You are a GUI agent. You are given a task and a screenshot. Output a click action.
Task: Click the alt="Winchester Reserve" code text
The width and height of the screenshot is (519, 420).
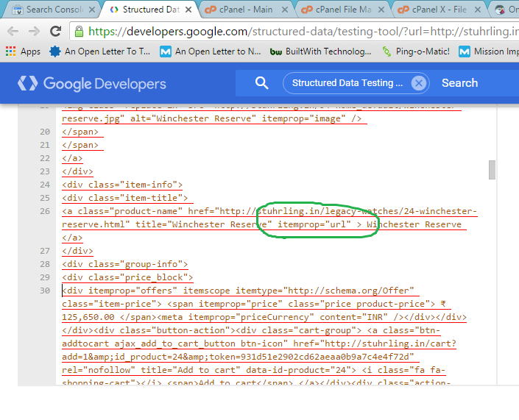click(194, 118)
